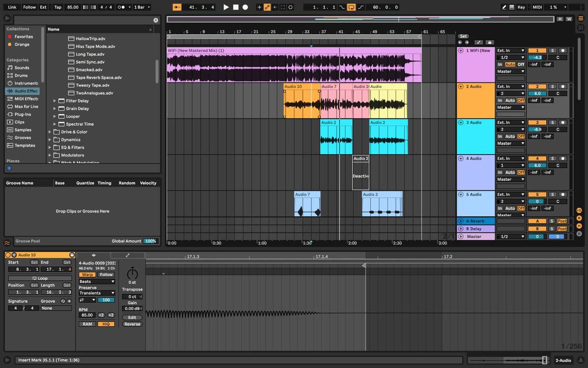Adjust 3 Audio volume field -8.9
Image resolution: width=588 pixels, height=368 pixels.
(x=537, y=130)
